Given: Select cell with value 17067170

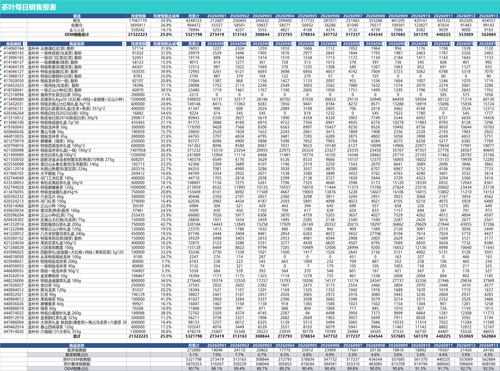Looking at the screenshot, I should pos(138,20).
